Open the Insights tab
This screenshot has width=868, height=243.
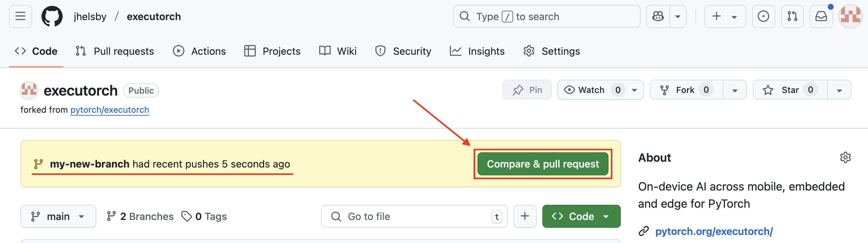click(x=477, y=51)
